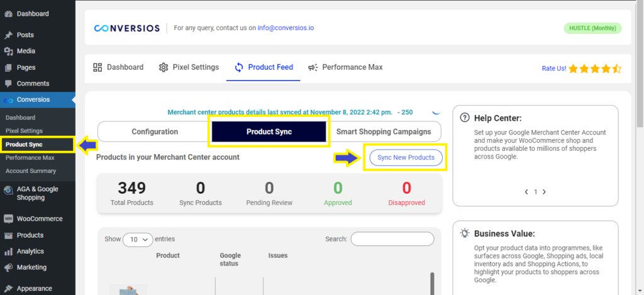Go to previous Help Center slide
644x295 pixels.
(526, 192)
